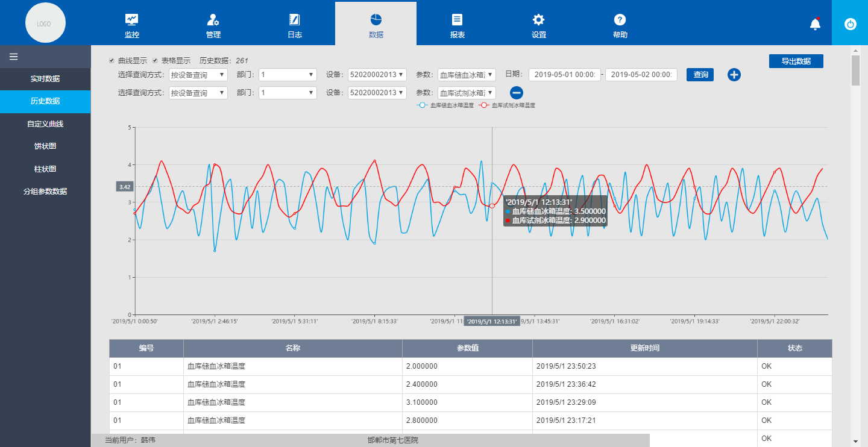Open the 设置 settings gear section
The width and height of the screenshot is (868, 447).
click(x=538, y=26)
